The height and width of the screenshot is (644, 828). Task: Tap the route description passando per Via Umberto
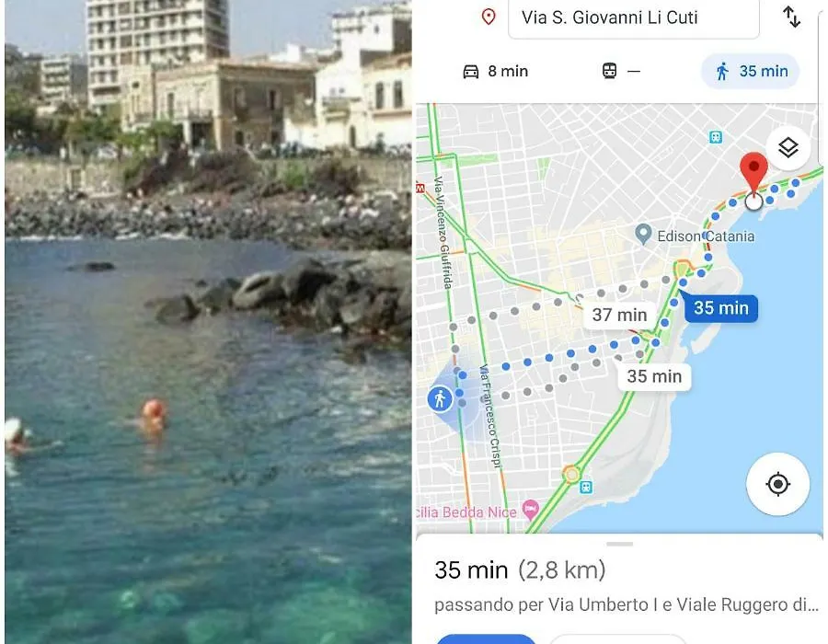click(627, 605)
